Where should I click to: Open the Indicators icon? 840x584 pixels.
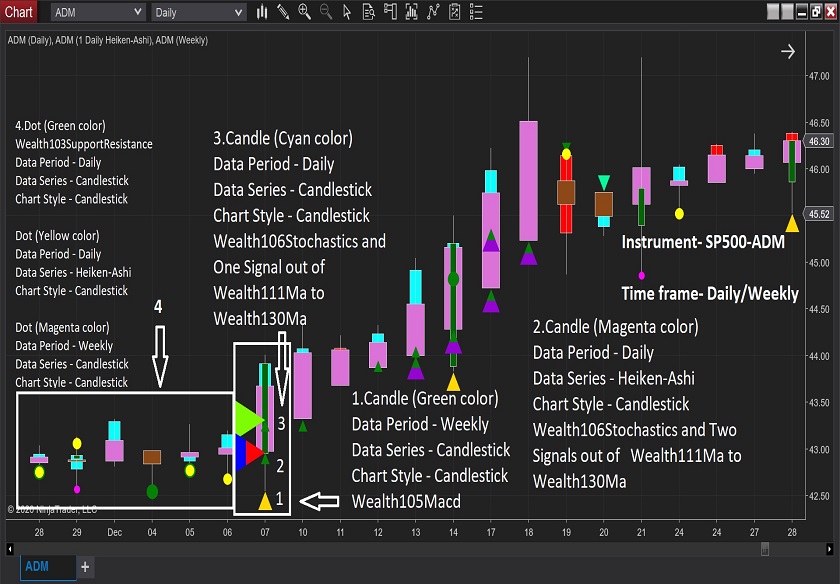coord(410,12)
